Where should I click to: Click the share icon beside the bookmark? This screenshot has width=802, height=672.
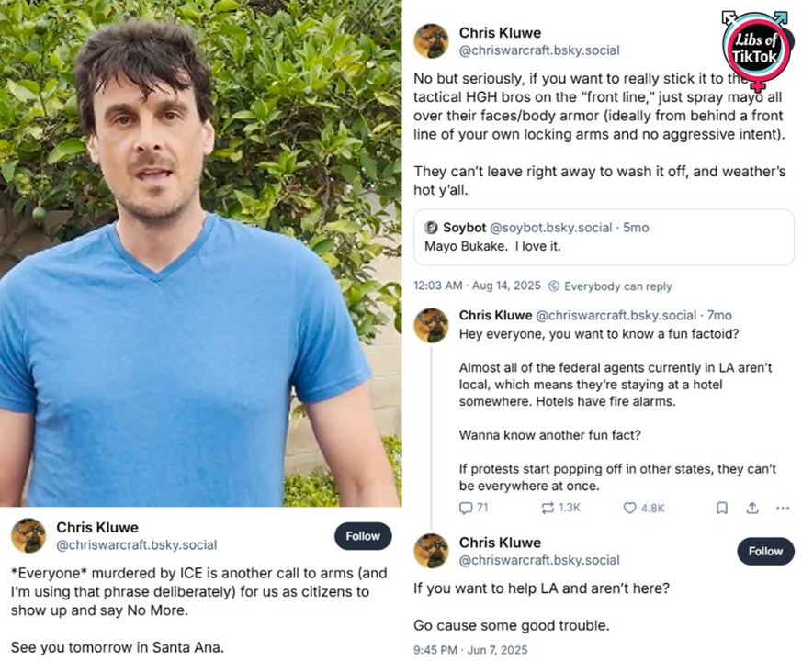pyautogui.click(x=752, y=508)
